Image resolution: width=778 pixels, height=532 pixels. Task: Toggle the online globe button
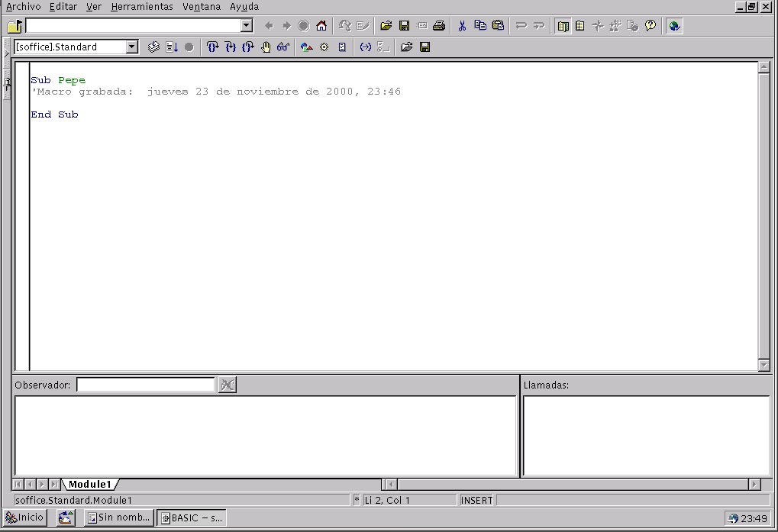tap(674, 26)
